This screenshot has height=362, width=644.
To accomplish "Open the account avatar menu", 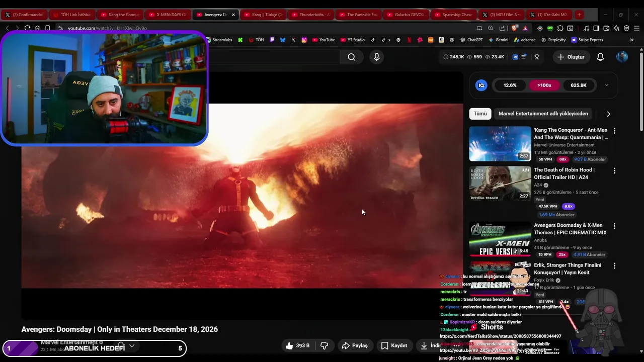I will 622,57.
